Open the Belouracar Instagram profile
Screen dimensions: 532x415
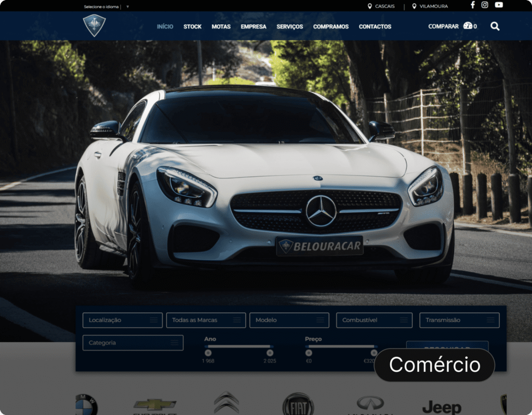coord(485,5)
